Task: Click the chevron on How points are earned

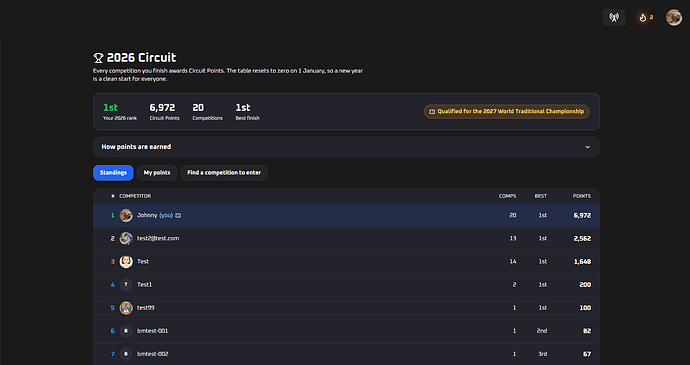Action: coord(587,147)
